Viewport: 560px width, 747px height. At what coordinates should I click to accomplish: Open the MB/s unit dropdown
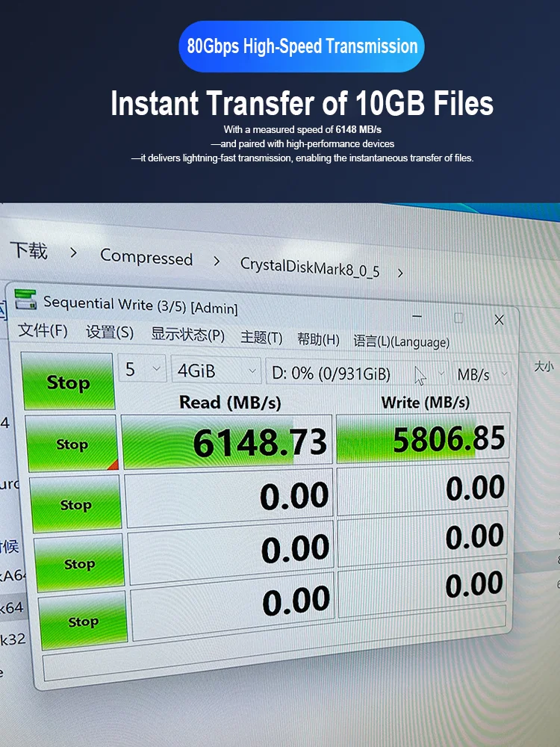point(482,374)
